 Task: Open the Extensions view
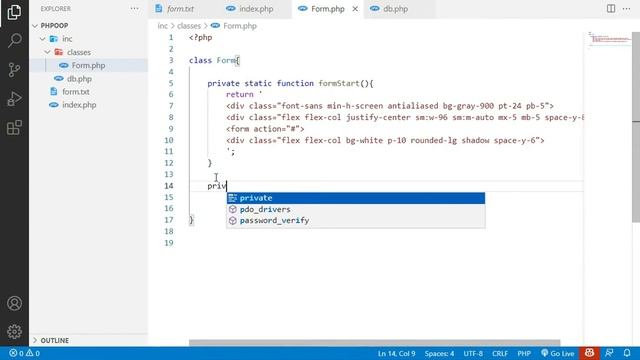tap(14, 128)
